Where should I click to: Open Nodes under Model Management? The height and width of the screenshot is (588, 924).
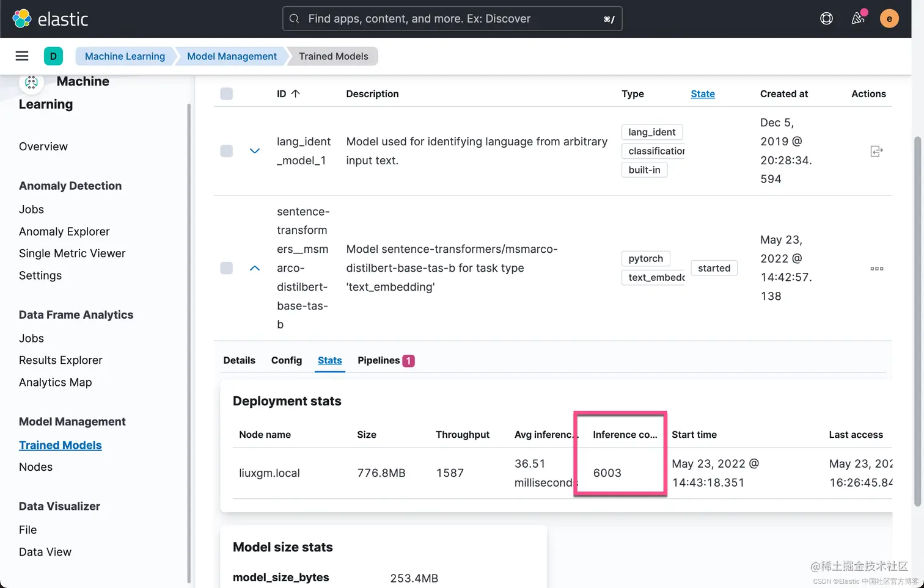pyautogui.click(x=35, y=467)
